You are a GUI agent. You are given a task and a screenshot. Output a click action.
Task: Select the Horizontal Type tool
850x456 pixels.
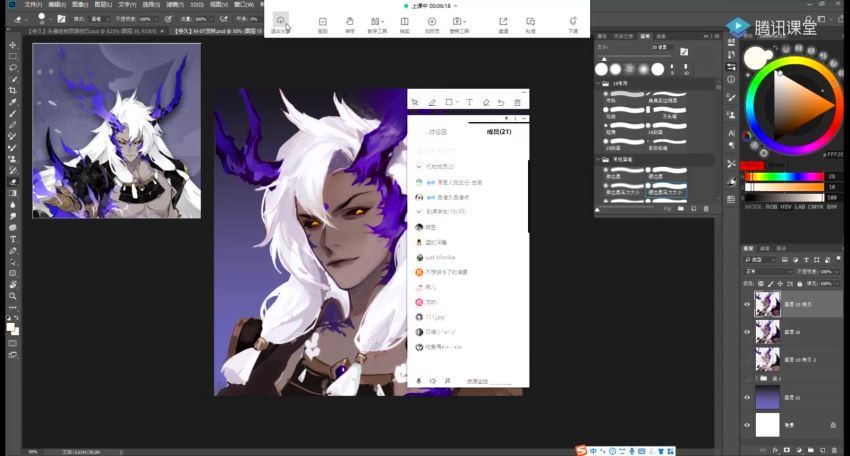coord(12,239)
